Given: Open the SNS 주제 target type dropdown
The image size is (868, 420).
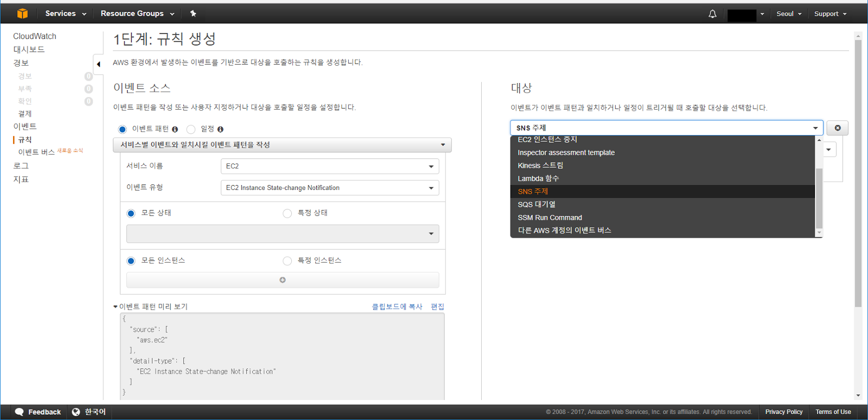Looking at the screenshot, I should (x=667, y=128).
